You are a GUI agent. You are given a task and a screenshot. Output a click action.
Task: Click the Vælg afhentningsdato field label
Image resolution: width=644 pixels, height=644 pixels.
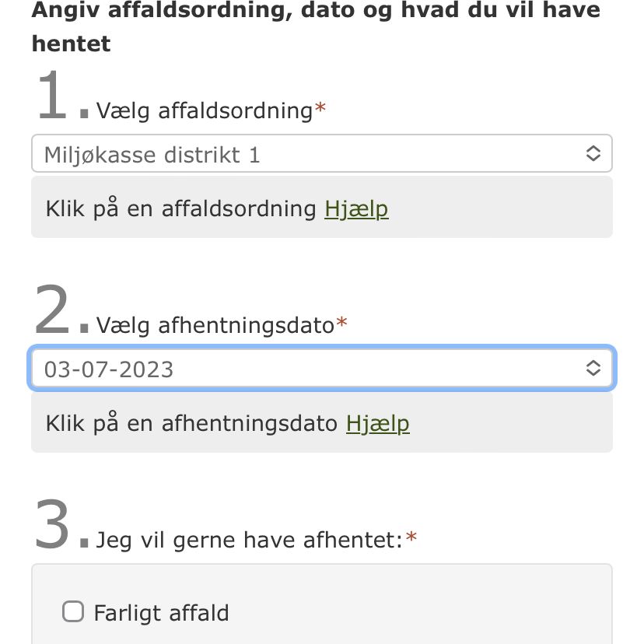(215, 325)
